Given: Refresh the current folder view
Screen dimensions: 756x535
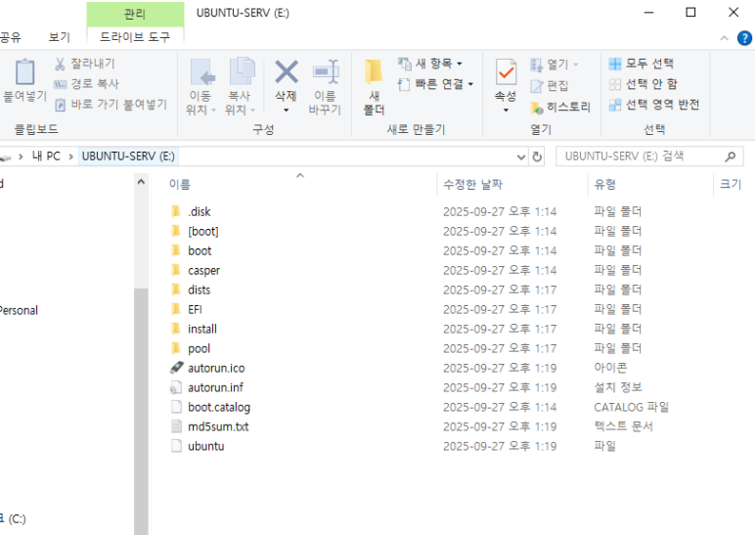Looking at the screenshot, I should pyautogui.click(x=537, y=156).
